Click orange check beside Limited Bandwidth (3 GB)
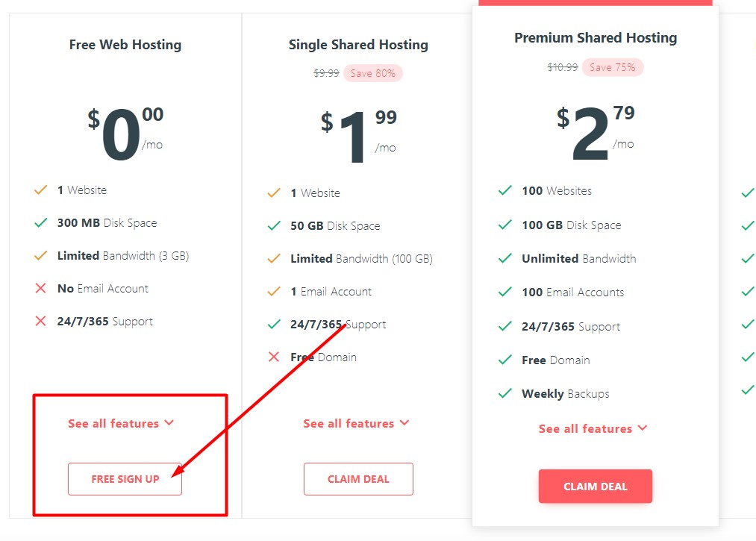Image resolution: width=756 pixels, height=541 pixels. click(41, 255)
